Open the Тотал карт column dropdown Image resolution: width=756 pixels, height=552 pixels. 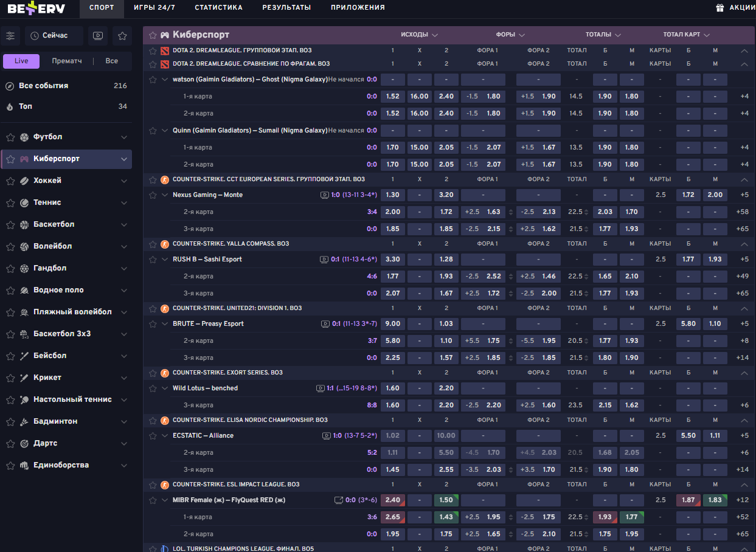[x=687, y=35]
